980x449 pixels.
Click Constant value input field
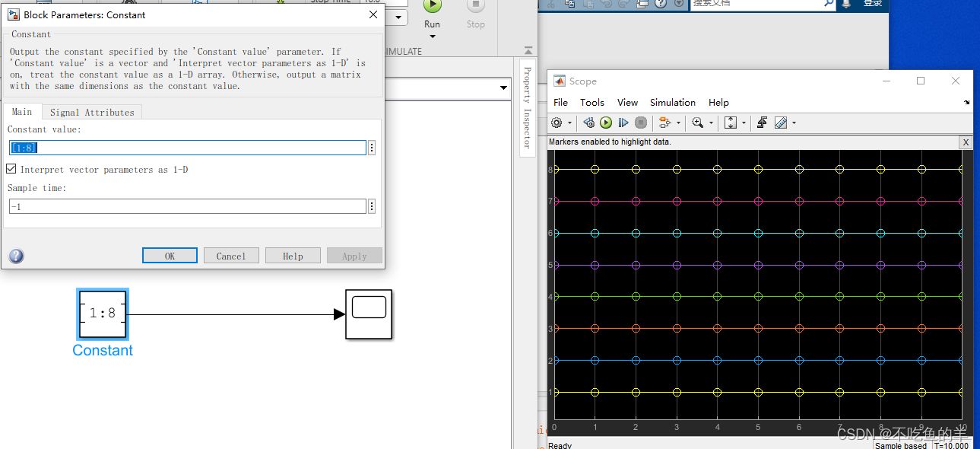click(188, 148)
